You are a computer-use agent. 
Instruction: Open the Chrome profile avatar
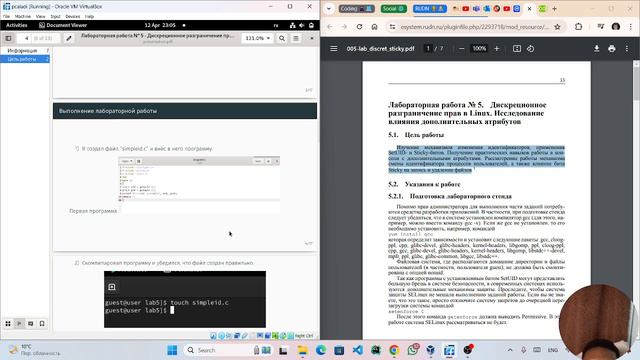(616, 27)
